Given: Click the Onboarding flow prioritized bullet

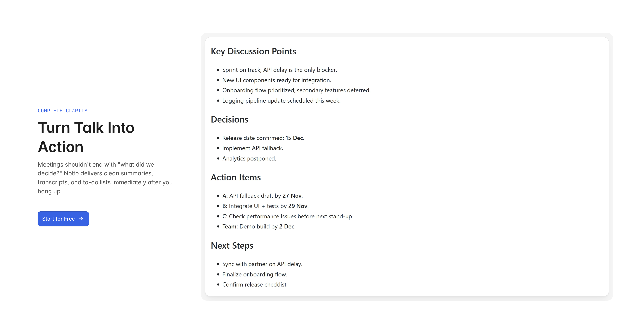Looking at the screenshot, I should (x=296, y=90).
